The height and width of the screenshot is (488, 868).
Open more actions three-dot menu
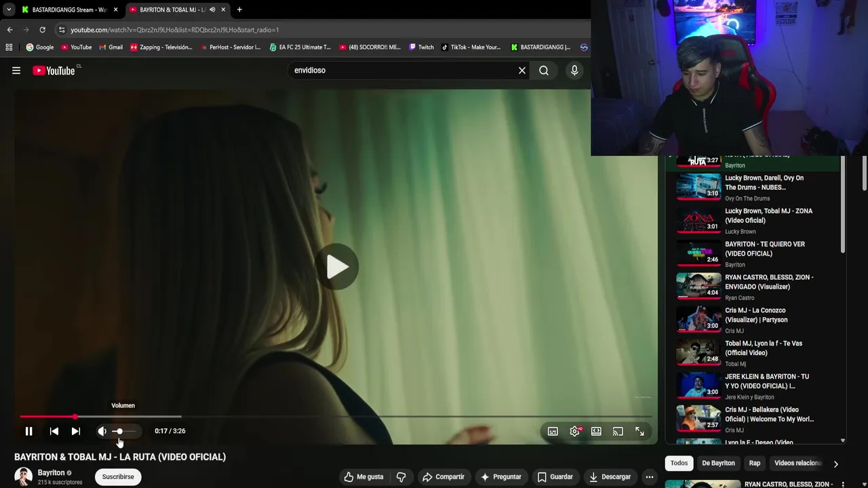coord(650,476)
